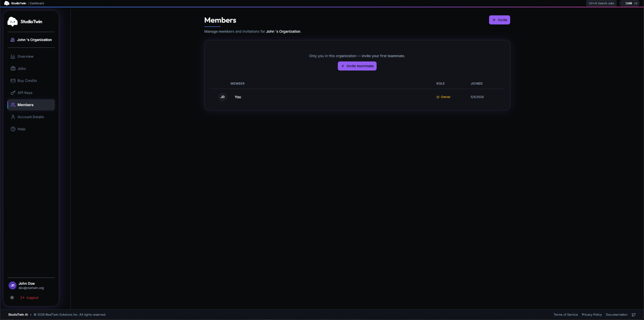Open the Privacy Policy link

[x=592, y=315]
